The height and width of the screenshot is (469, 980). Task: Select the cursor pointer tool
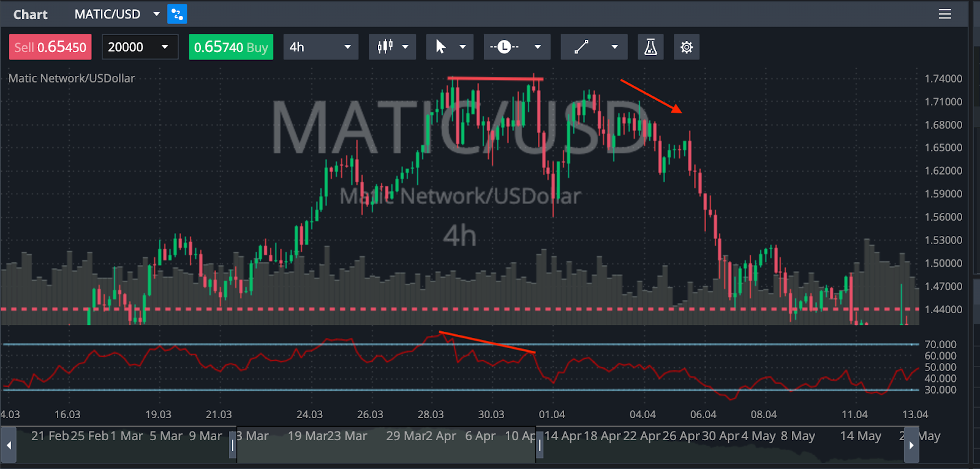pyautogui.click(x=440, y=47)
